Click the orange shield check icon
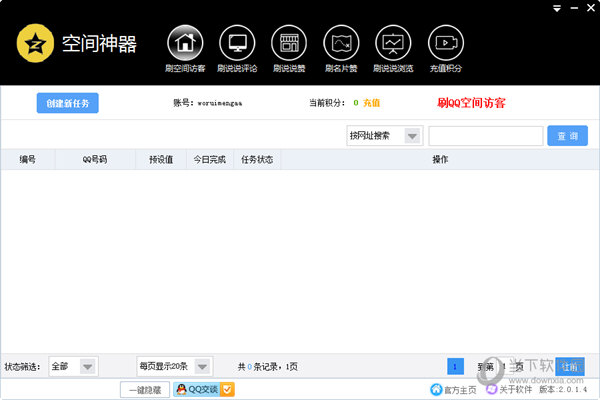This screenshot has width=600, height=400. coord(227,390)
